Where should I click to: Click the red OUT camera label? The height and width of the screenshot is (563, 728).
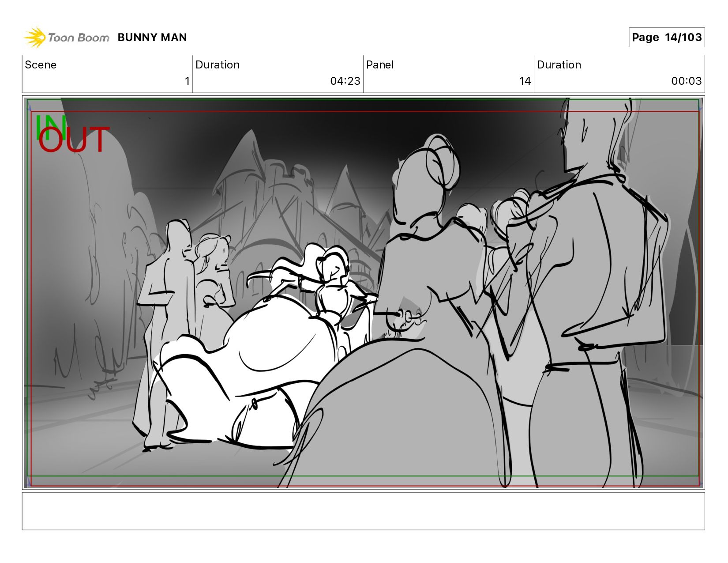[74, 140]
